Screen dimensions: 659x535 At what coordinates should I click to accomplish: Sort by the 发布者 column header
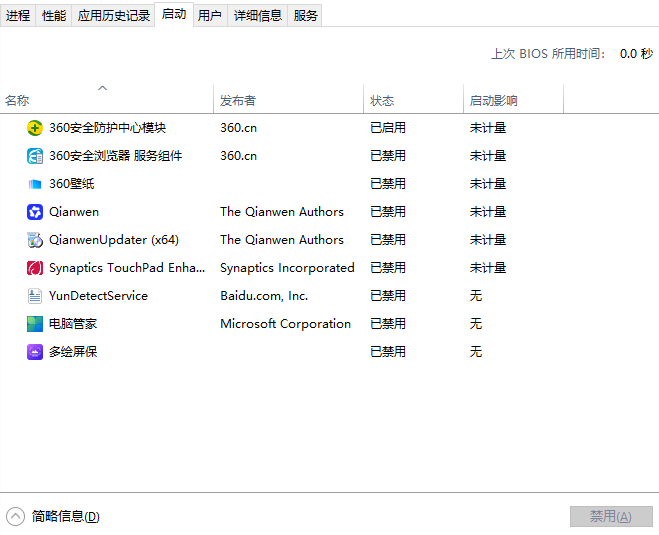coord(238,101)
